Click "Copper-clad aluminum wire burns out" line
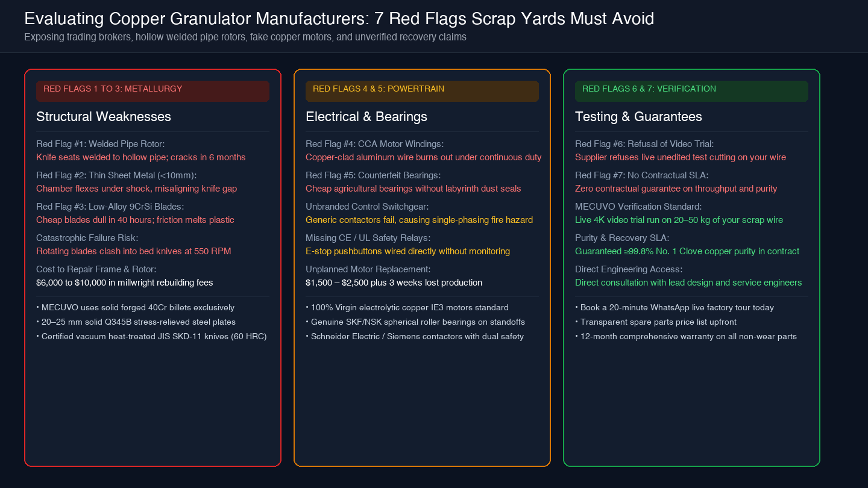Viewport: 868px width, 488px height. [x=424, y=157]
